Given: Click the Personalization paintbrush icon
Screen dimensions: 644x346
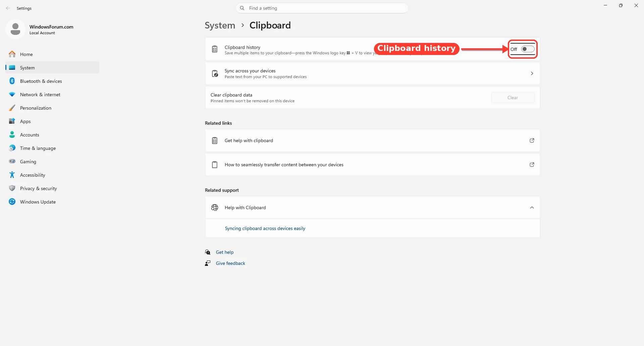Looking at the screenshot, I should click(x=12, y=108).
